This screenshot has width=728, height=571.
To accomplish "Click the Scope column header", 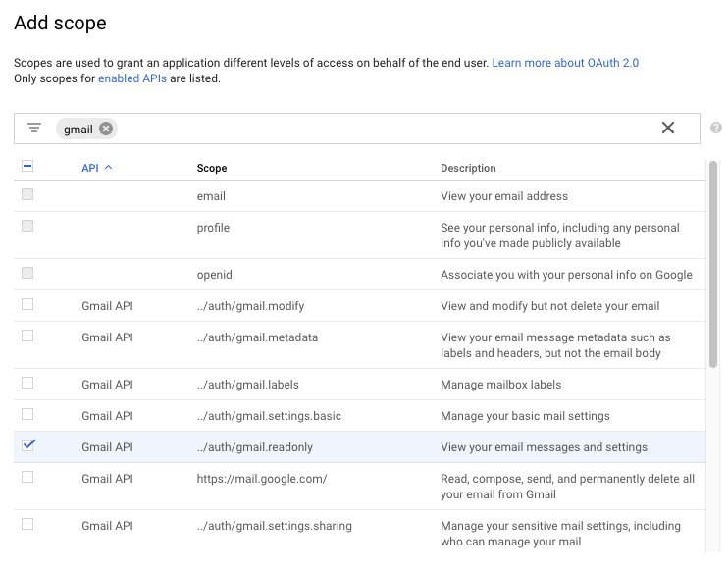I will coord(212,168).
